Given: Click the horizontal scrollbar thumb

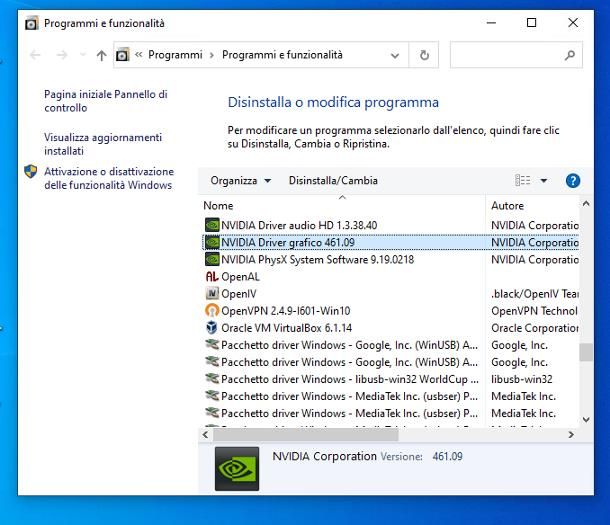Looking at the screenshot, I should pos(305,435).
